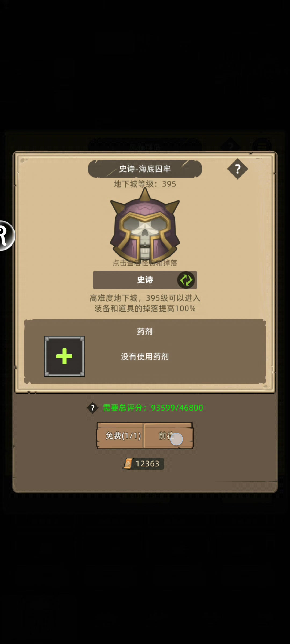Open the 史诗 difficulty selector bar
Viewport: 290px width, 644px height.
click(x=145, y=280)
